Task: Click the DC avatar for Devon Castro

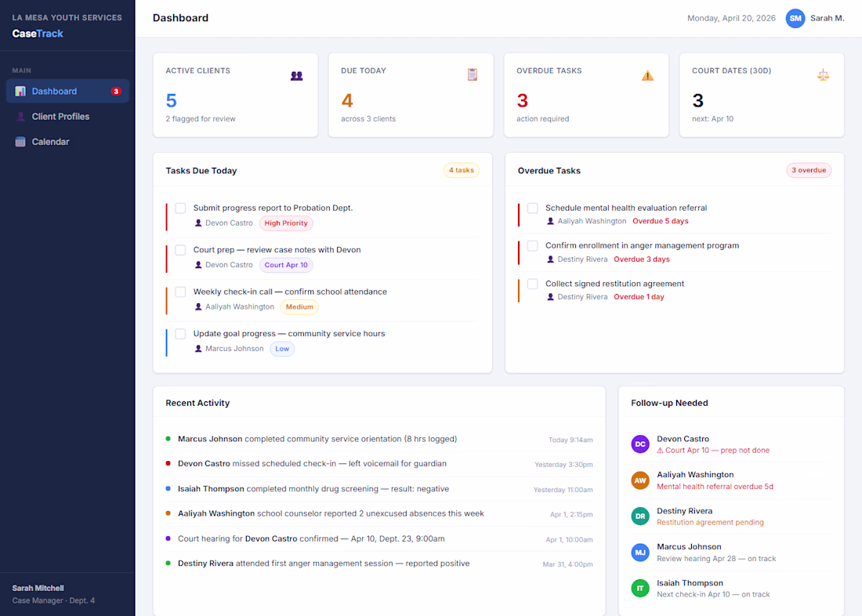Action: click(640, 444)
